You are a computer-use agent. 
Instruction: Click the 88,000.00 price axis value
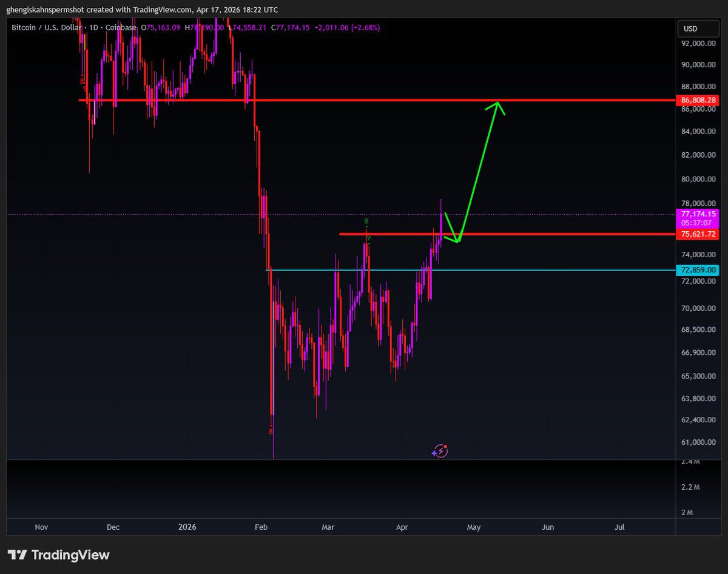pyautogui.click(x=699, y=86)
